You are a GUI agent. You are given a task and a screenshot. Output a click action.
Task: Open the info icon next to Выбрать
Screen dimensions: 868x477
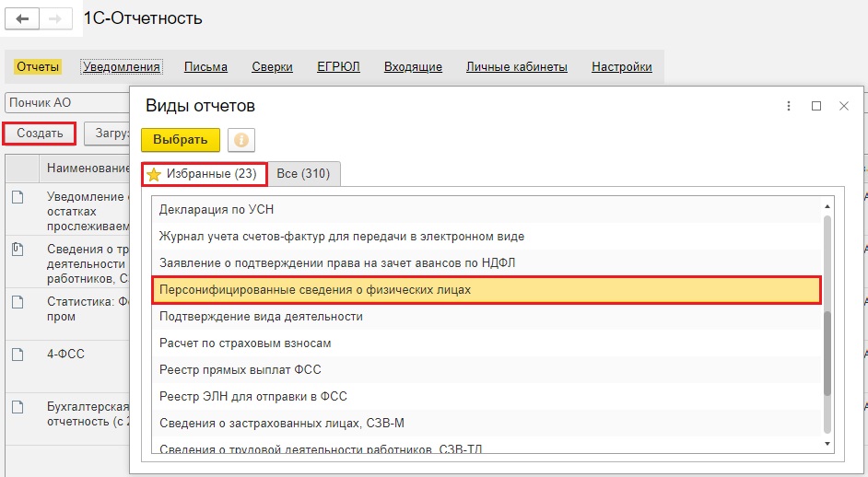click(241, 140)
